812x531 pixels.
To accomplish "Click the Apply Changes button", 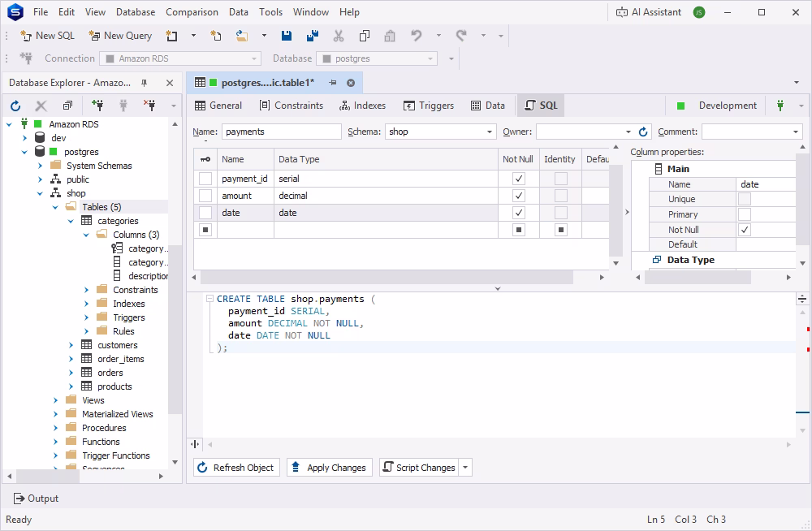I will pyautogui.click(x=330, y=468).
